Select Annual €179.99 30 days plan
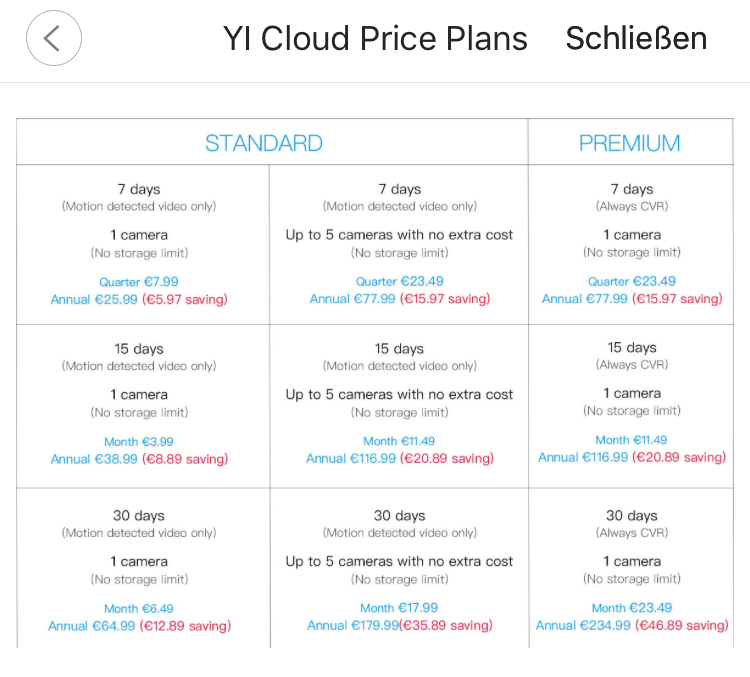The image size is (750, 677). pos(353,625)
